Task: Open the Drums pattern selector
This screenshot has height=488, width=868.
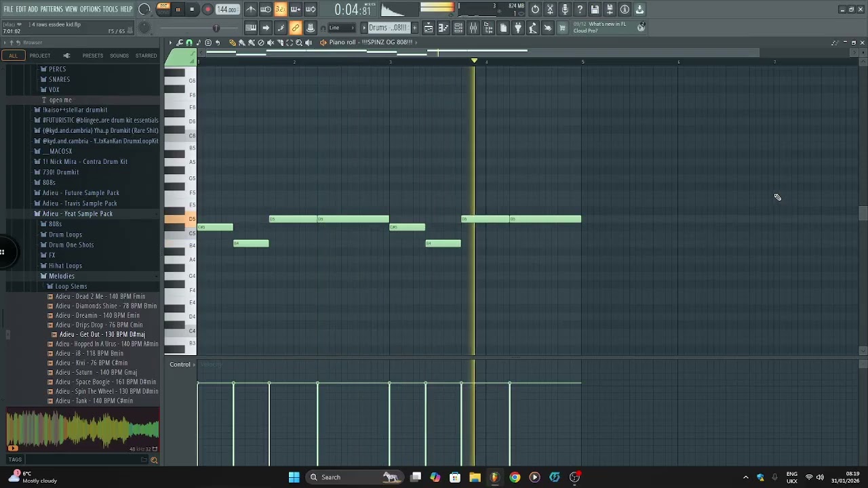Action: pos(388,28)
